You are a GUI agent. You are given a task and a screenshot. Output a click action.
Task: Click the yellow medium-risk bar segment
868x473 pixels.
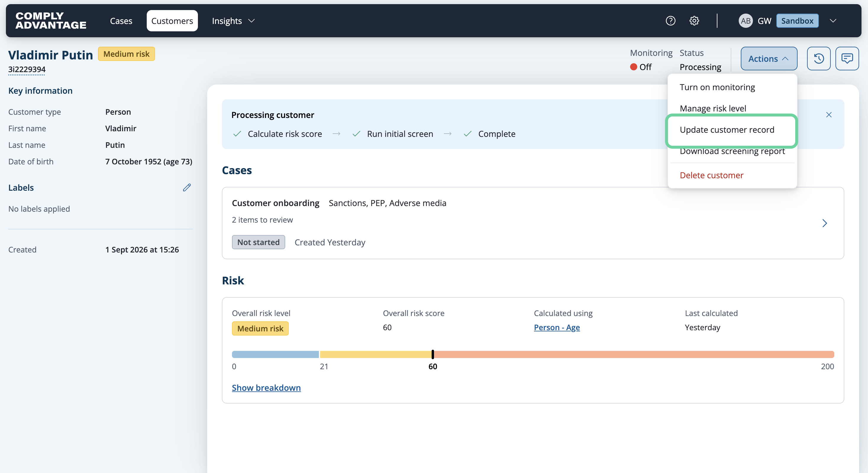376,354
